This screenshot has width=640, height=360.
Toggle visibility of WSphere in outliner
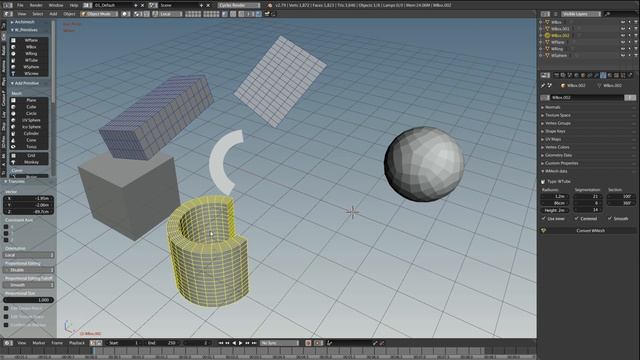(623, 55)
